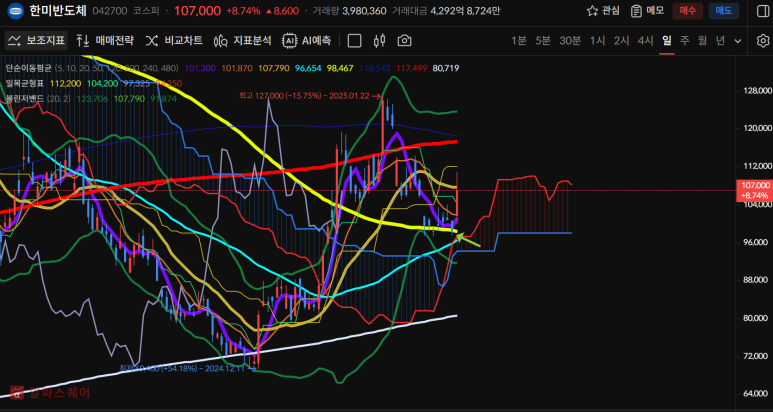The width and height of the screenshot is (773, 412).
Task: Click Ichimoku value 112,200
Action: (64, 83)
